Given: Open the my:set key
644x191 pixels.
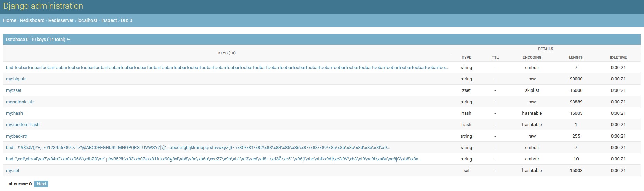Looking at the screenshot, I should (12, 170).
